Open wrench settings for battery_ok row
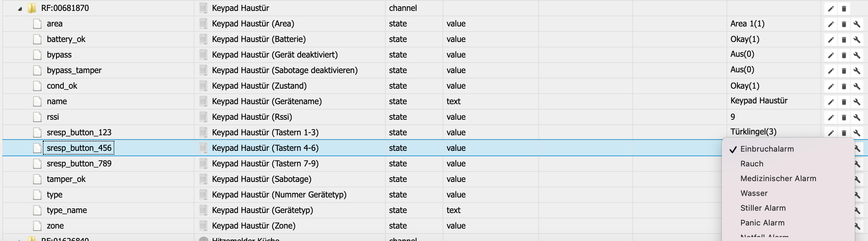 click(x=857, y=40)
